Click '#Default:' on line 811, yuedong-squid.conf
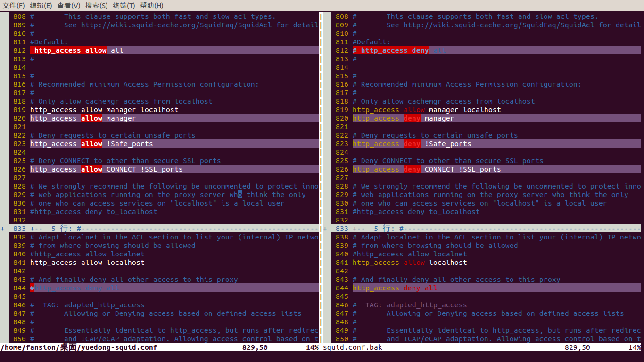This screenshot has width=644, height=362. point(49,42)
